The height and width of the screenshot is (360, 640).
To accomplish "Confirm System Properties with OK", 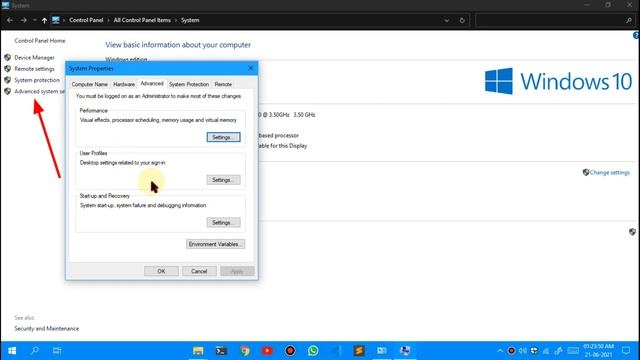I will (x=161, y=271).
